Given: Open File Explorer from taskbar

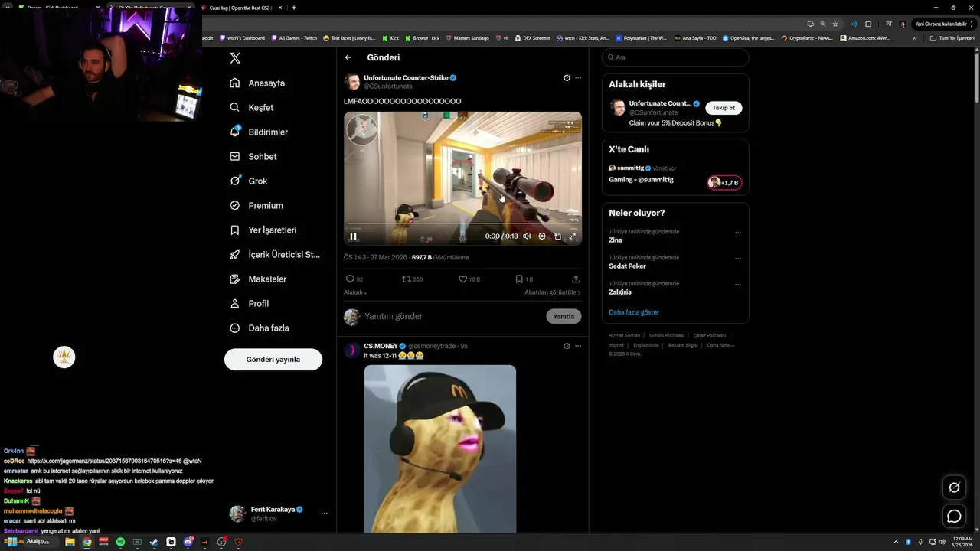Looking at the screenshot, I should 70,542.
